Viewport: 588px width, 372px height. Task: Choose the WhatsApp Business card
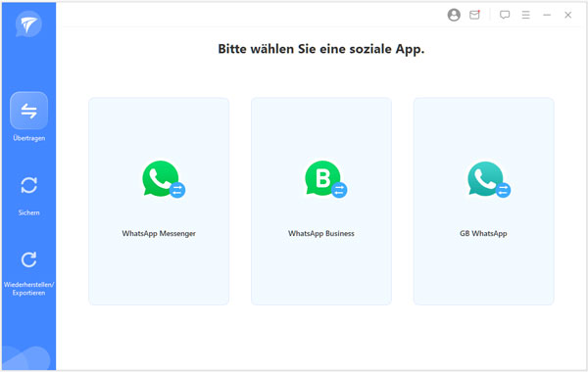321,202
